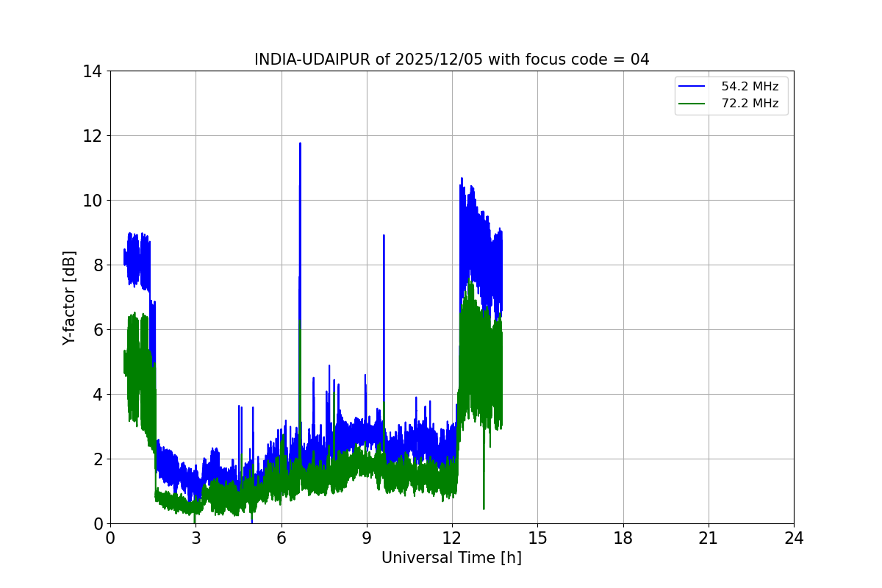Click x-axis tick label 0

pyautogui.click(x=110, y=538)
